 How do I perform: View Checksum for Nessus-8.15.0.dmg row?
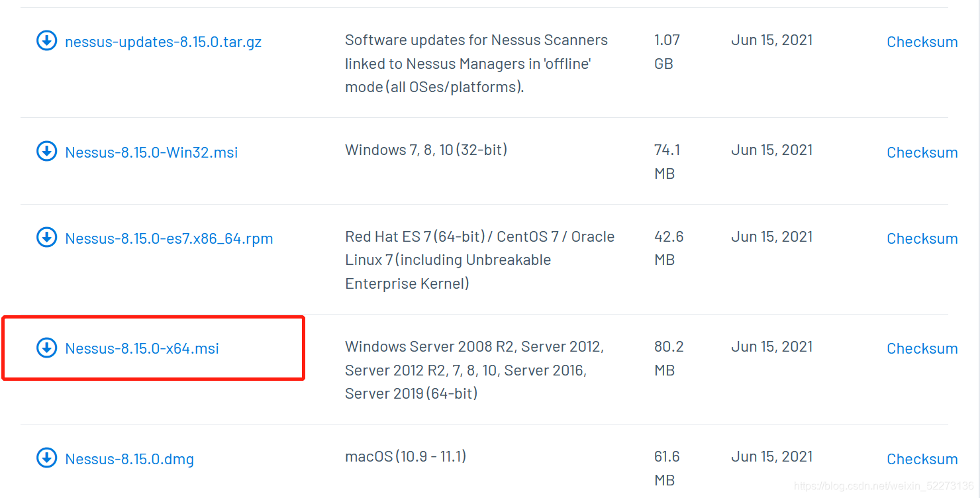pyautogui.click(x=922, y=459)
